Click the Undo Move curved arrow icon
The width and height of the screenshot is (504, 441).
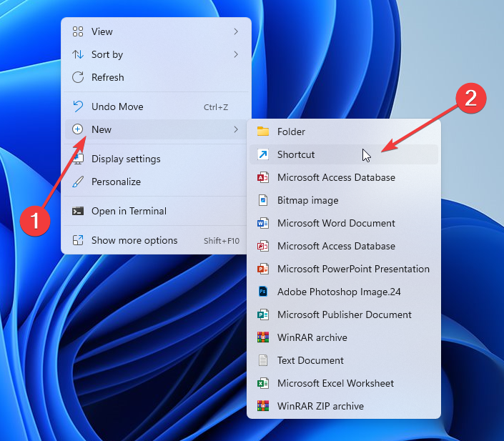[x=78, y=106]
